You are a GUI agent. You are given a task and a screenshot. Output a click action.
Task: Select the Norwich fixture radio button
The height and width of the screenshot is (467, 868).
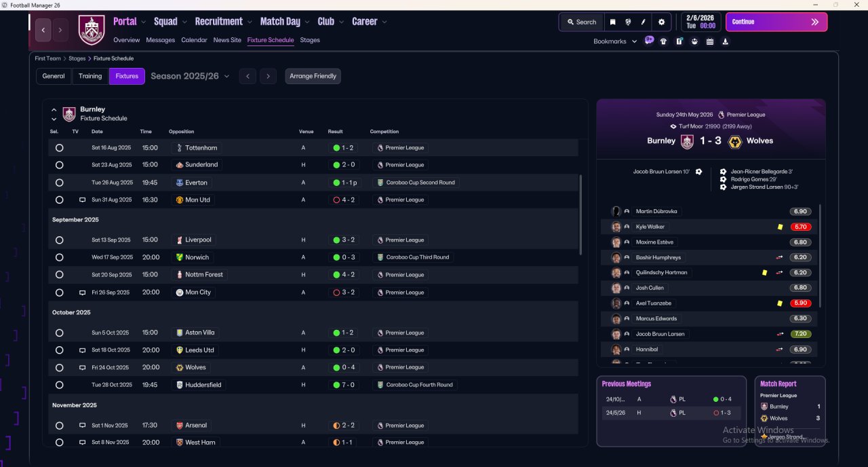pos(59,257)
